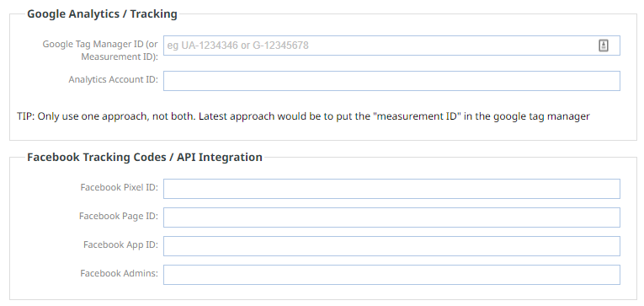The width and height of the screenshot is (644, 306).
Task: Activate the Facebook Page ID input box
Action: click(x=391, y=217)
